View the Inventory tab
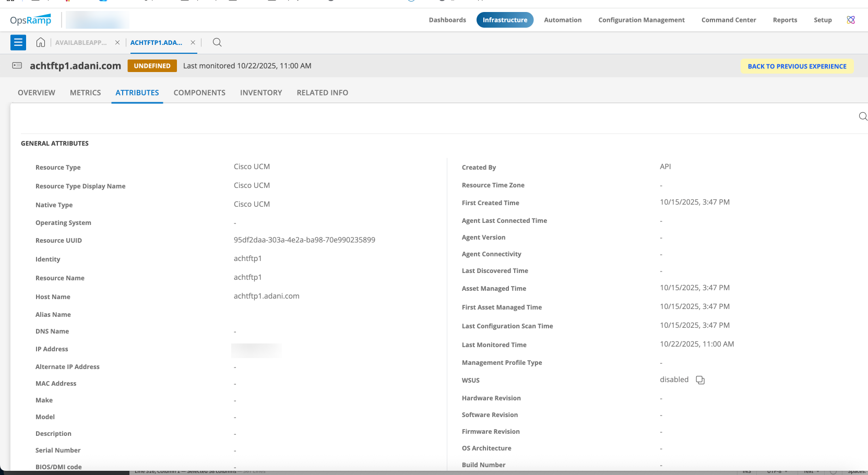Viewport: 868px width, 475px height. (261, 93)
